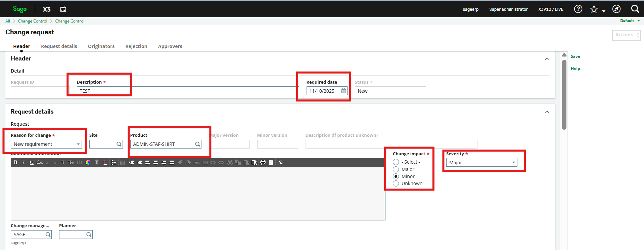Select Unknown change impact radio
644x250 pixels.
click(396, 183)
